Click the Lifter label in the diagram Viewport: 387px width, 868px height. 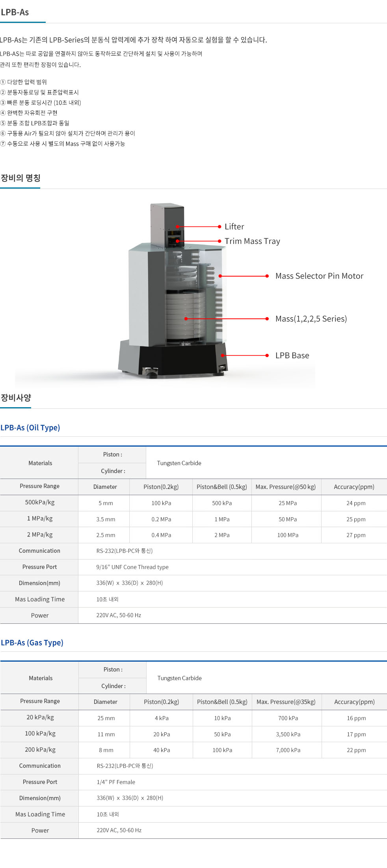pos(234,226)
